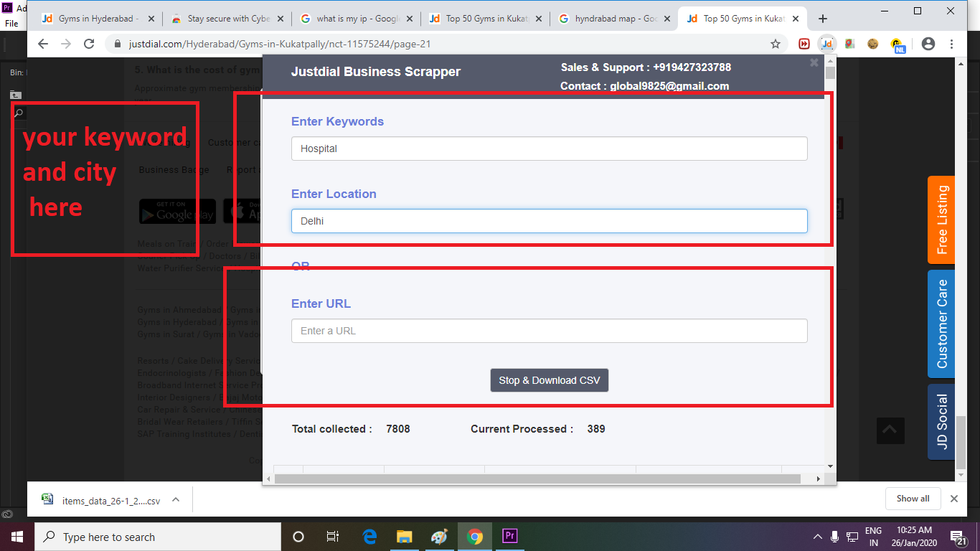Show hidden system tray icons
The height and width of the screenshot is (551, 980).
click(x=818, y=537)
